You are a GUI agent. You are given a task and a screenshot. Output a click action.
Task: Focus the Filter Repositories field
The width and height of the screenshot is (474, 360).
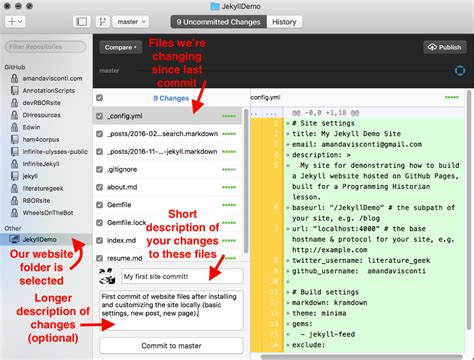click(x=46, y=47)
